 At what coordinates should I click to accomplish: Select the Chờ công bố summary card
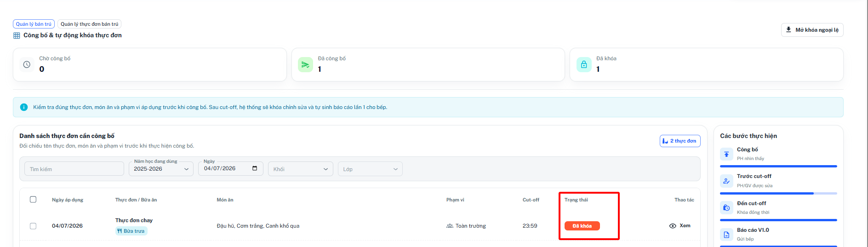(x=150, y=65)
